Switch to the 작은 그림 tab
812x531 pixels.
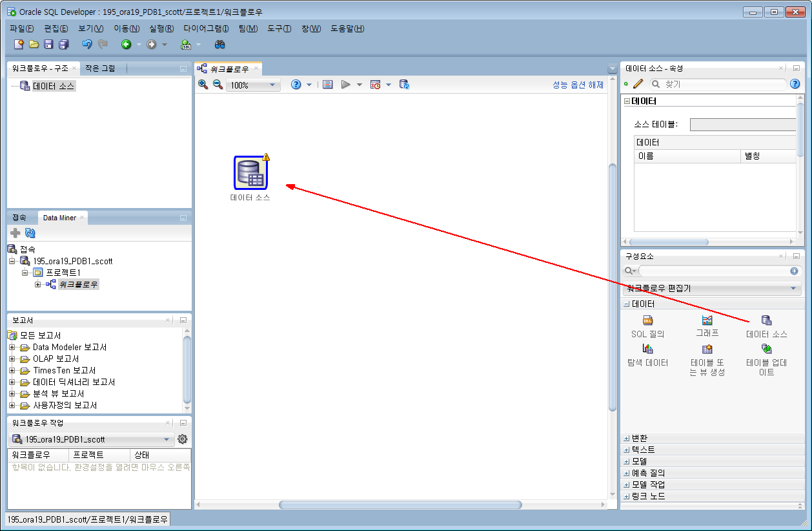[x=100, y=68]
